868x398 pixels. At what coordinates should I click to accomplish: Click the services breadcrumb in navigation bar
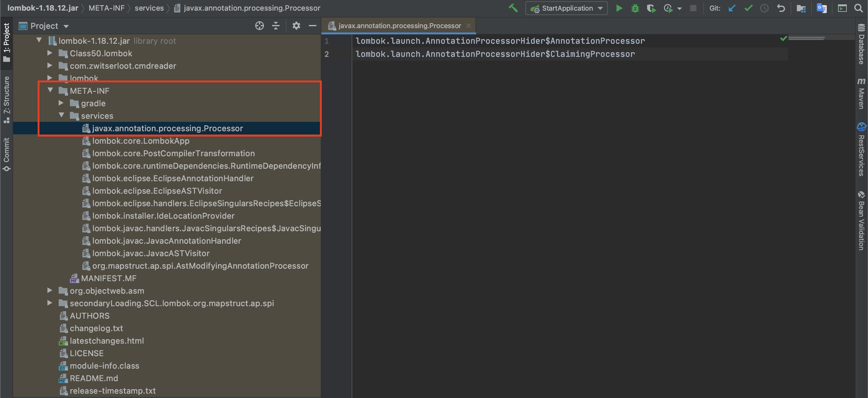(x=149, y=8)
